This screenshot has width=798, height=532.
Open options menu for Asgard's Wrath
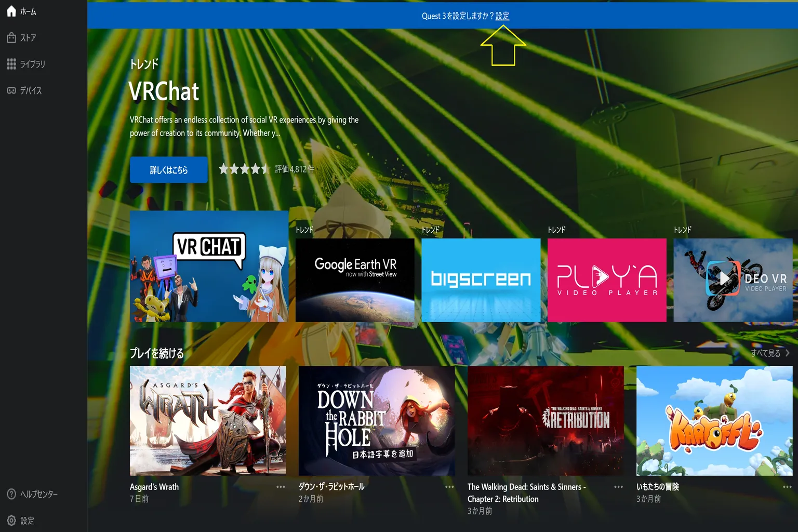281,487
